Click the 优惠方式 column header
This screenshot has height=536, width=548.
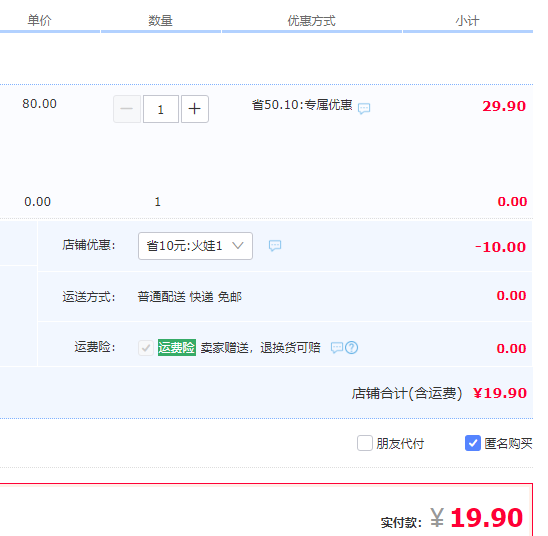click(x=311, y=21)
